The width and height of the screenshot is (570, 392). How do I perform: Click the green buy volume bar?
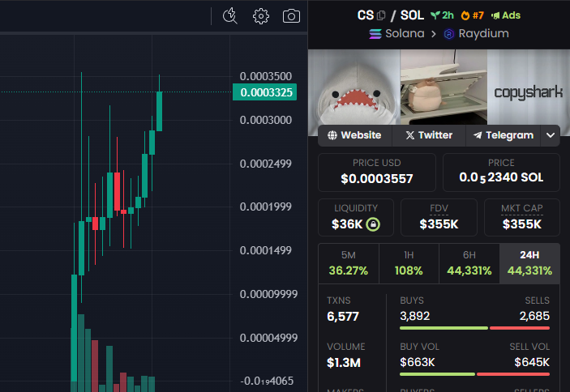click(x=437, y=374)
